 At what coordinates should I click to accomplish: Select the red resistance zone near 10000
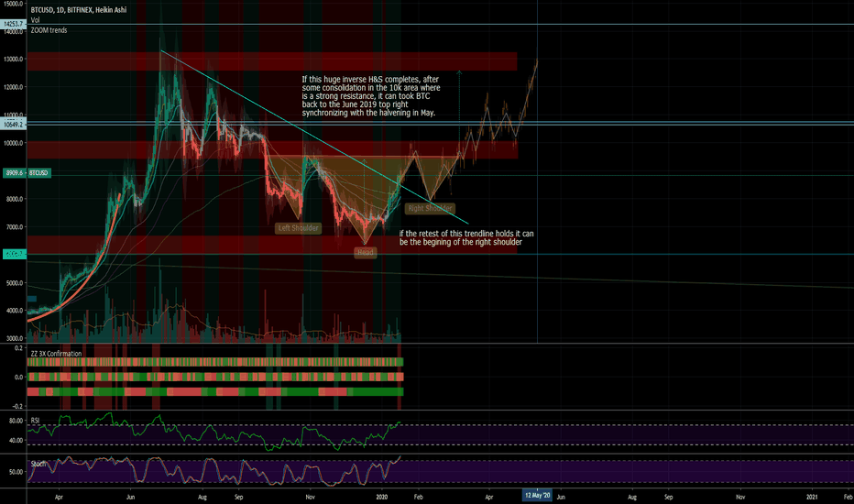click(272, 150)
